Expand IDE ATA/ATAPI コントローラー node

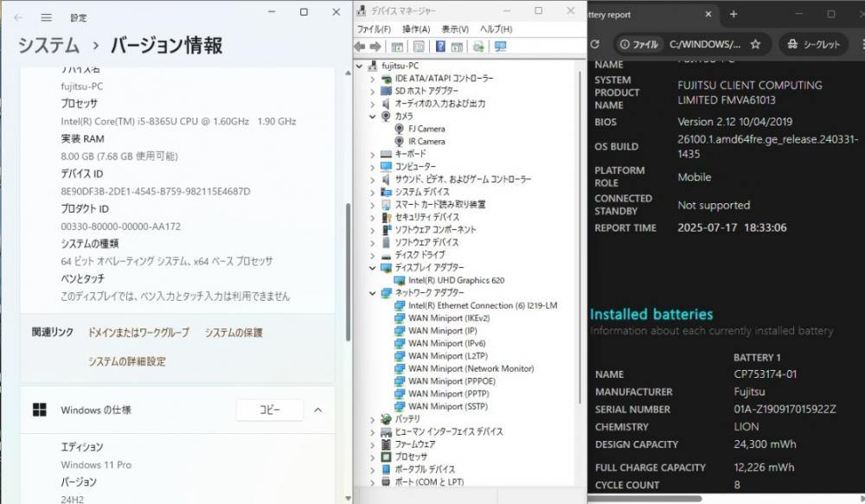[x=372, y=79]
